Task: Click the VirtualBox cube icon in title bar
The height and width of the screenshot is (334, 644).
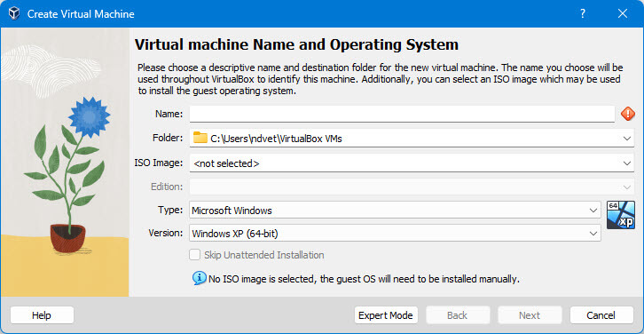Action: click(14, 13)
